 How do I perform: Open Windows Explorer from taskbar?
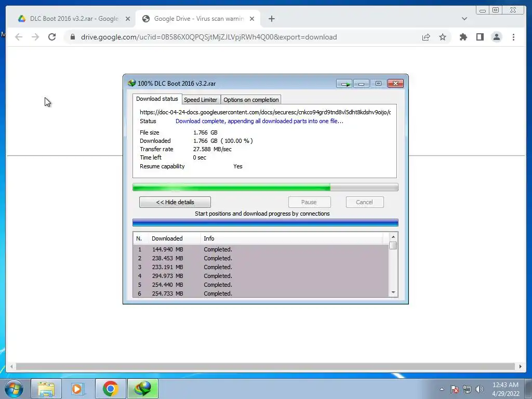[x=46, y=389]
